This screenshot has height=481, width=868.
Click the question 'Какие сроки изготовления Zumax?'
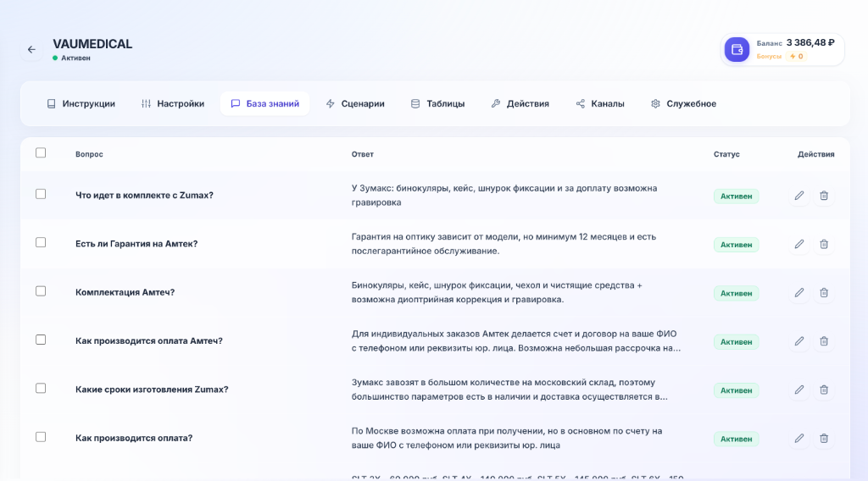click(152, 390)
